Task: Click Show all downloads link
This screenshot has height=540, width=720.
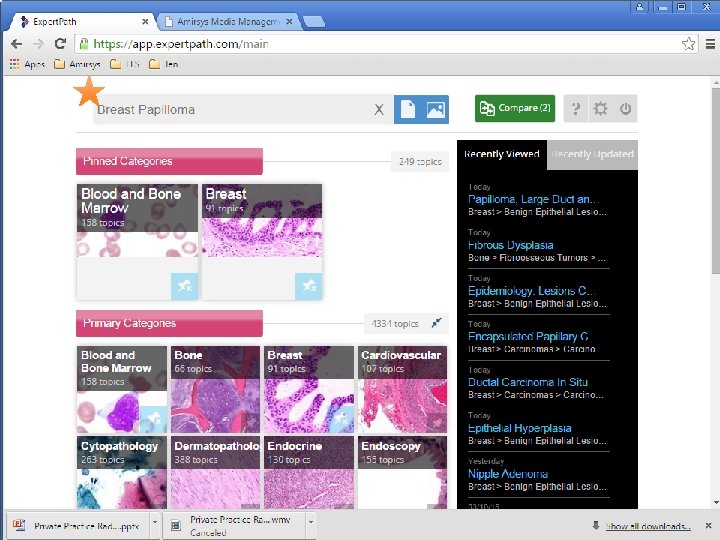Action: tap(648, 526)
